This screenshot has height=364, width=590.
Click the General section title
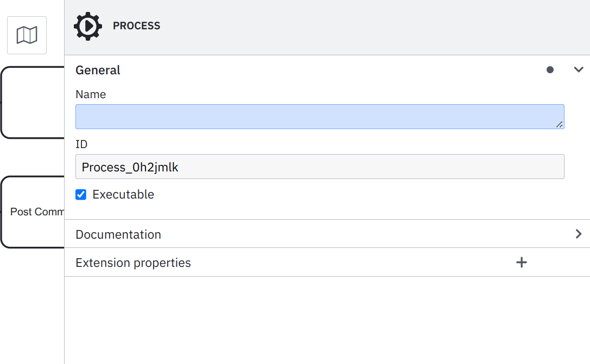coord(98,70)
